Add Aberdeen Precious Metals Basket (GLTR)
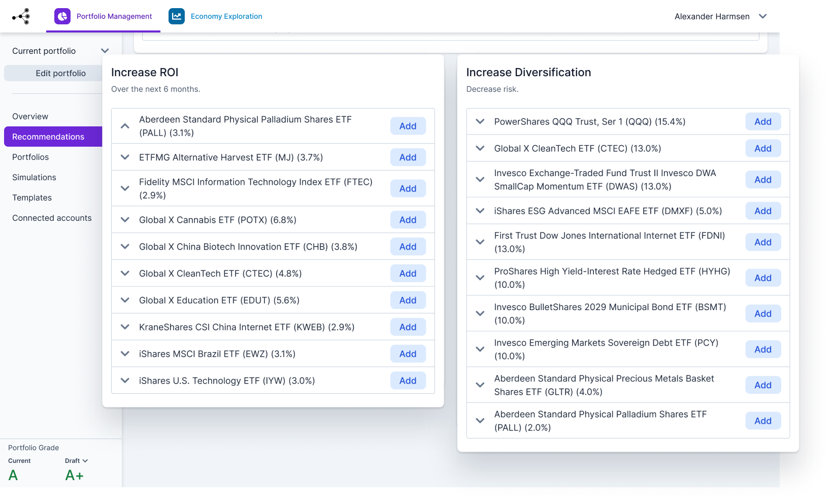Screen dimensions: 834x504 (x=763, y=385)
